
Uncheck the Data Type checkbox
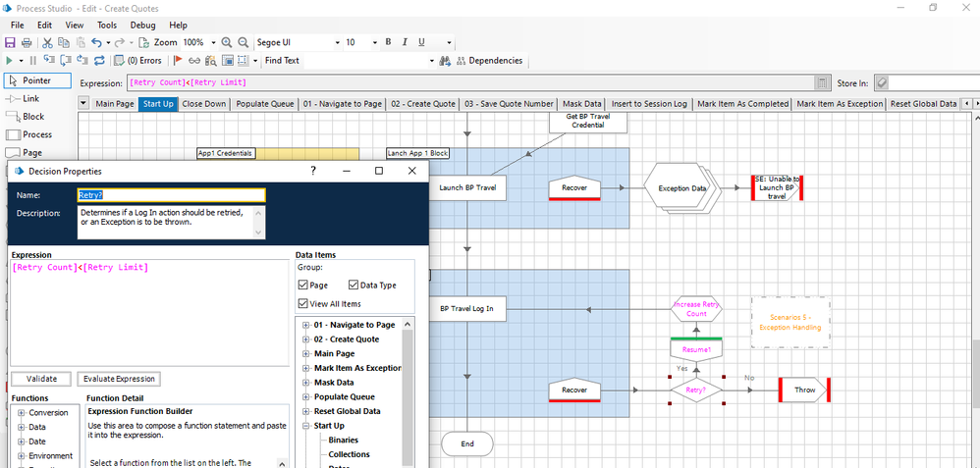[354, 285]
